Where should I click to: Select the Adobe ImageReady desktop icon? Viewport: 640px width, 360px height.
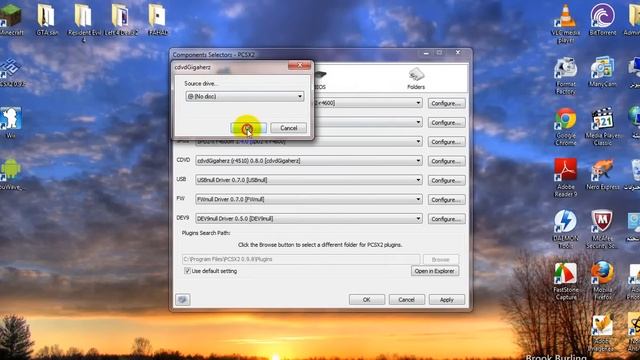[x=602, y=333]
